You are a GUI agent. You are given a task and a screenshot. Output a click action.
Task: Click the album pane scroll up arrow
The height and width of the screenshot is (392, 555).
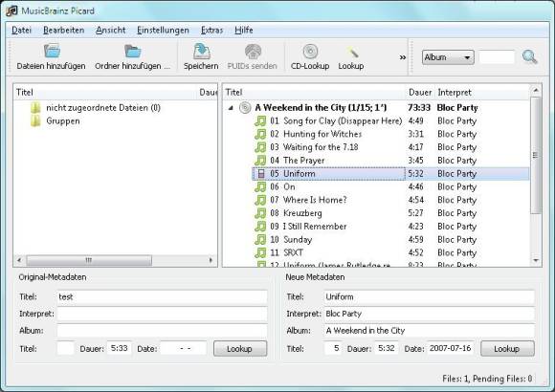pyautogui.click(x=536, y=91)
